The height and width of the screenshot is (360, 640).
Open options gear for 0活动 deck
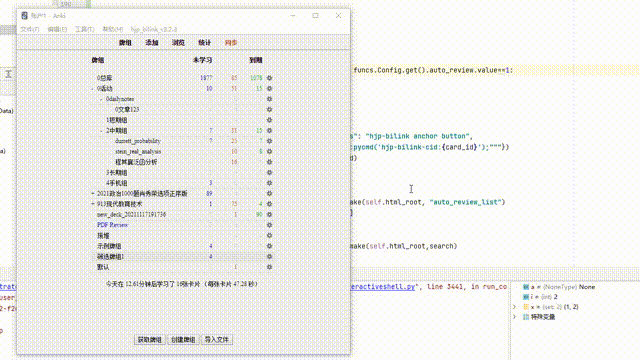coord(269,89)
